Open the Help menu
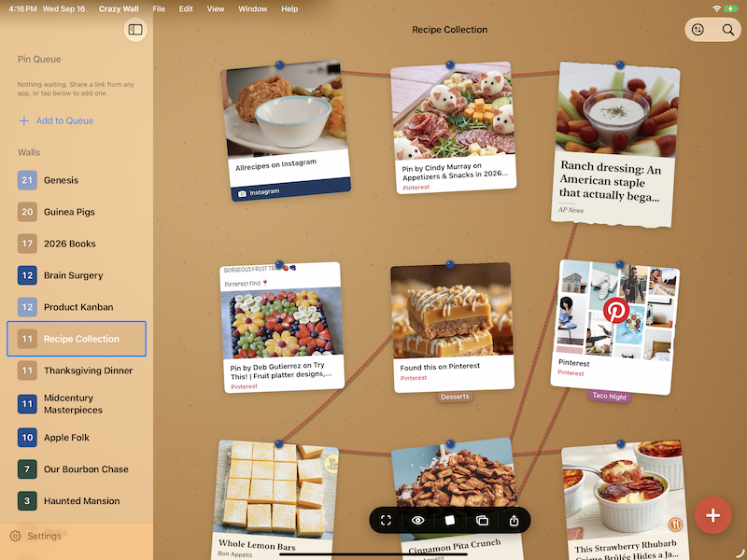Screen dimensions: 747x560 click(289, 8)
